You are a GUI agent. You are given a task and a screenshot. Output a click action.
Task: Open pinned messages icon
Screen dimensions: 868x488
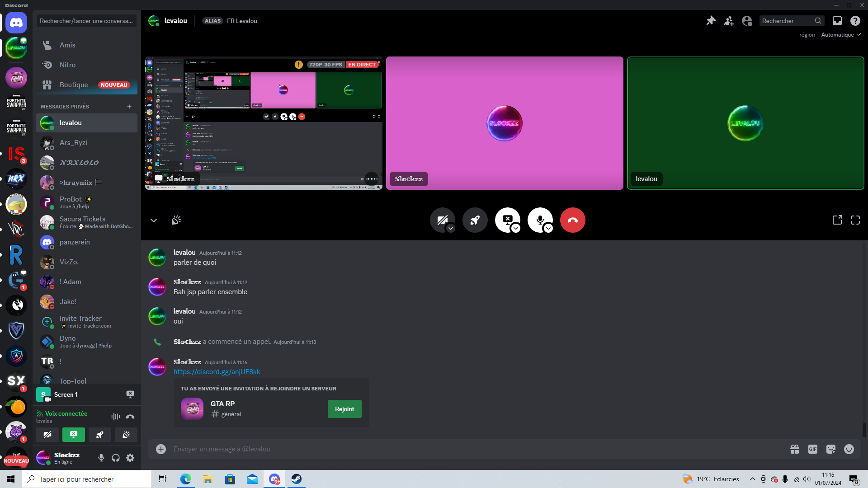[x=711, y=21]
